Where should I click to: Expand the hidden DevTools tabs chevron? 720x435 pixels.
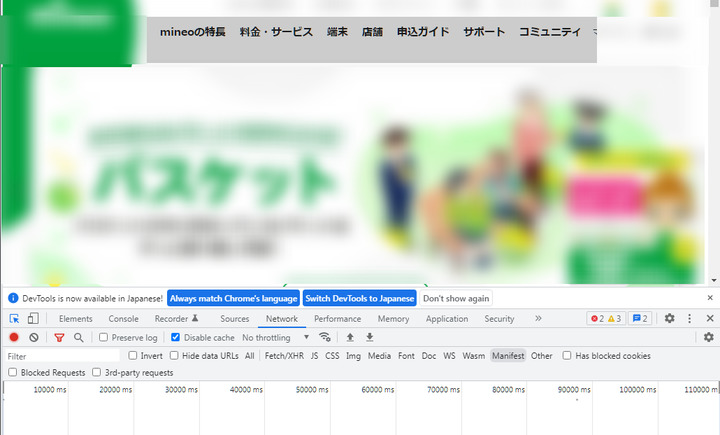coord(538,319)
